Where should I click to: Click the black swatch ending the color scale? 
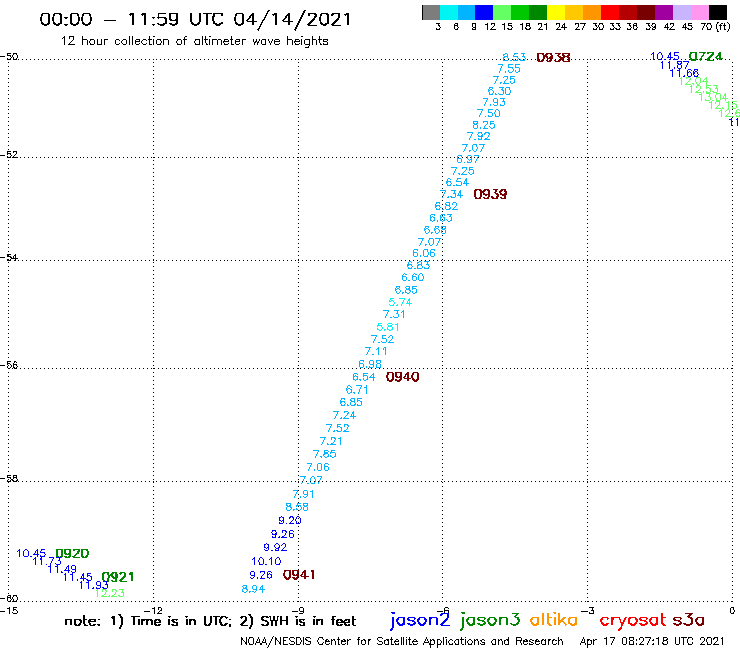coord(717,12)
